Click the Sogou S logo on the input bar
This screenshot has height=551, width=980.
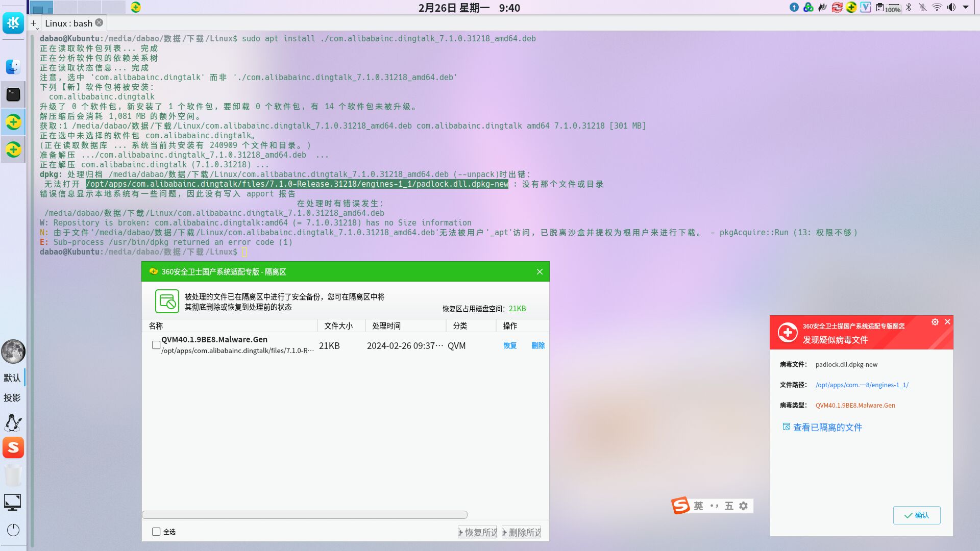tap(680, 505)
